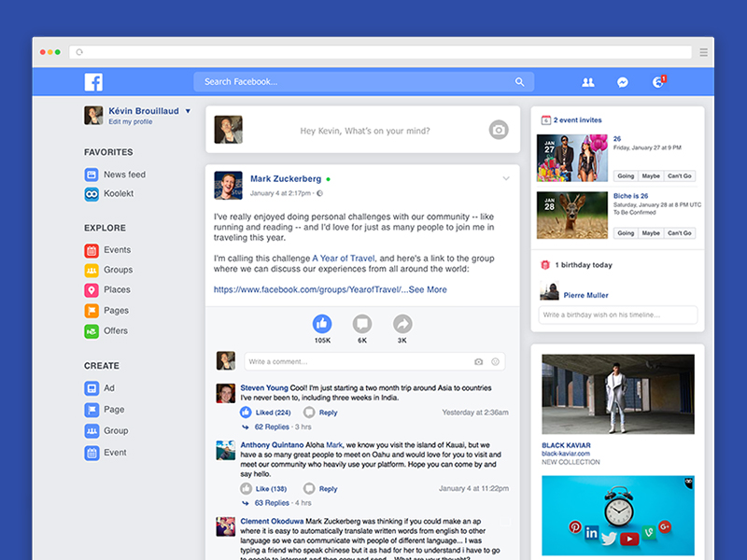Screen dimensions: 747x560
Task: Open black-kaviar.com ad link
Action: click(566, 454)
